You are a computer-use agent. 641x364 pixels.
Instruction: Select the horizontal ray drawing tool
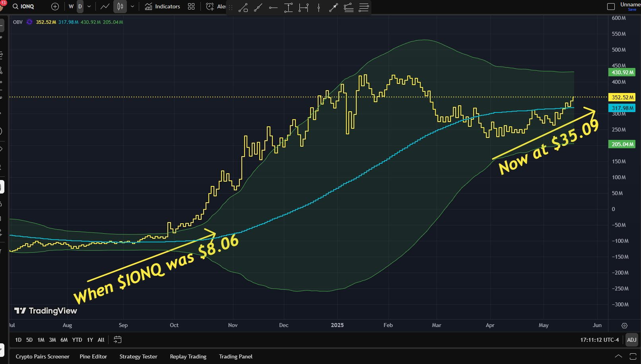(273, 8)
